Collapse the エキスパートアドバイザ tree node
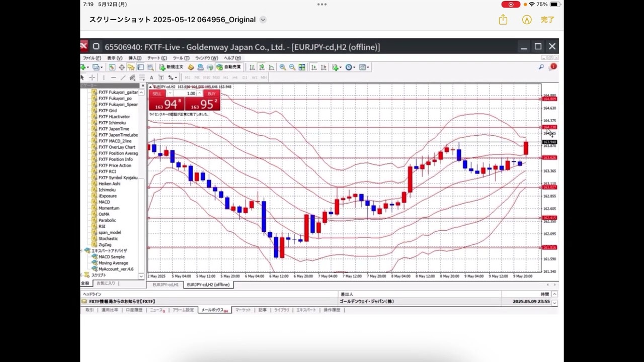 (82, 250)
